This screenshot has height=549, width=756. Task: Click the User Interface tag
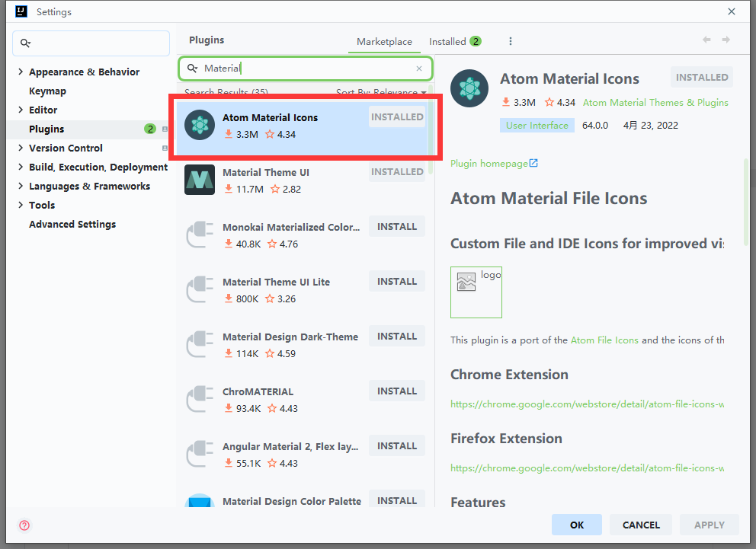coord(537,125)
